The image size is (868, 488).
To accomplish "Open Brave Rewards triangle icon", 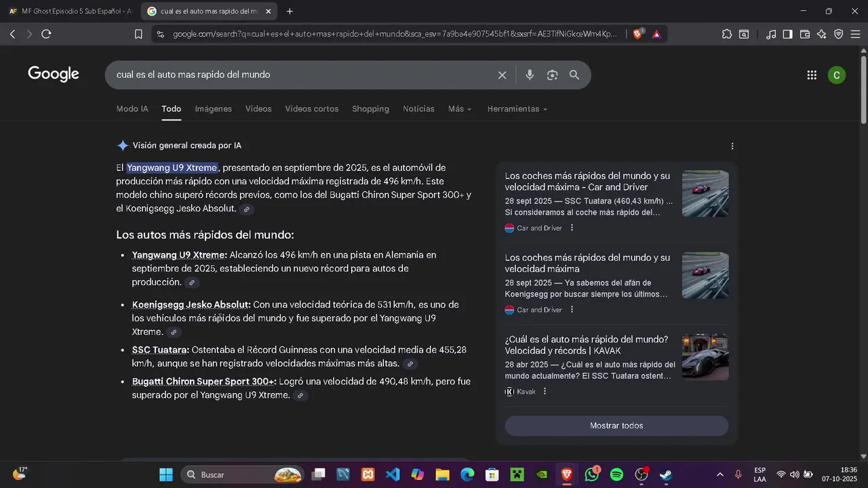I will coord(656,34).
